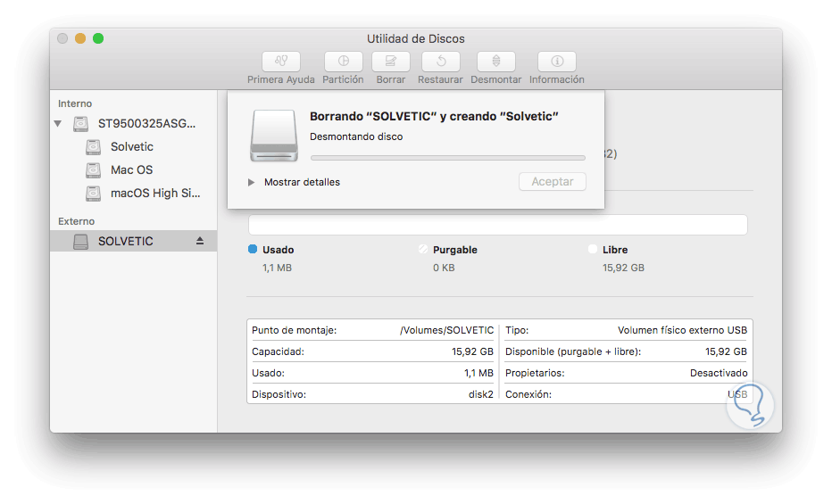This screenshot has width=832, height=504.
Task: Select the Mac OS volume
Action: [x=131, y=169]
